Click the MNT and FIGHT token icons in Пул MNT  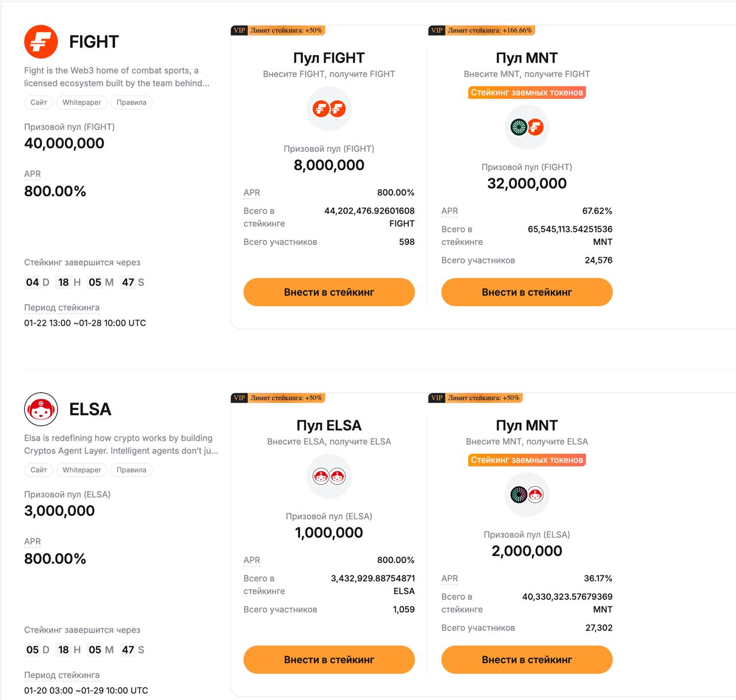pyautogui.click(x=526, y=127)
